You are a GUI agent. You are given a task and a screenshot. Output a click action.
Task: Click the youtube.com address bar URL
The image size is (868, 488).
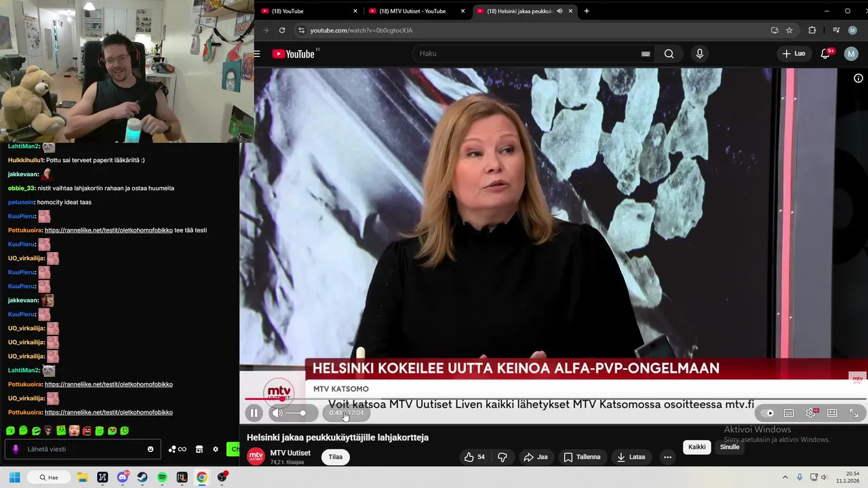pyautogui.click(x=361, y=30)
